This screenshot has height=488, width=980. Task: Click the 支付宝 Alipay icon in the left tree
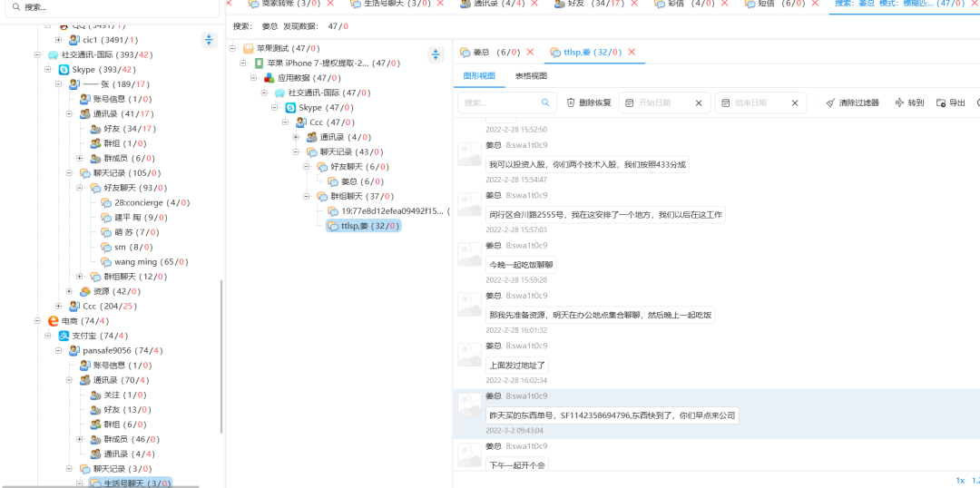[64, 336]
